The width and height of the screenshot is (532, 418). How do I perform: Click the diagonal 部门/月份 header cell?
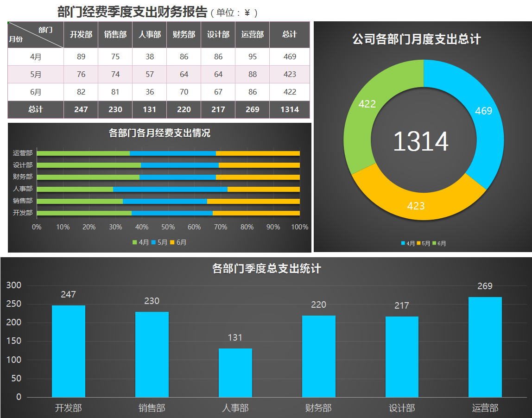pos(35,34)
